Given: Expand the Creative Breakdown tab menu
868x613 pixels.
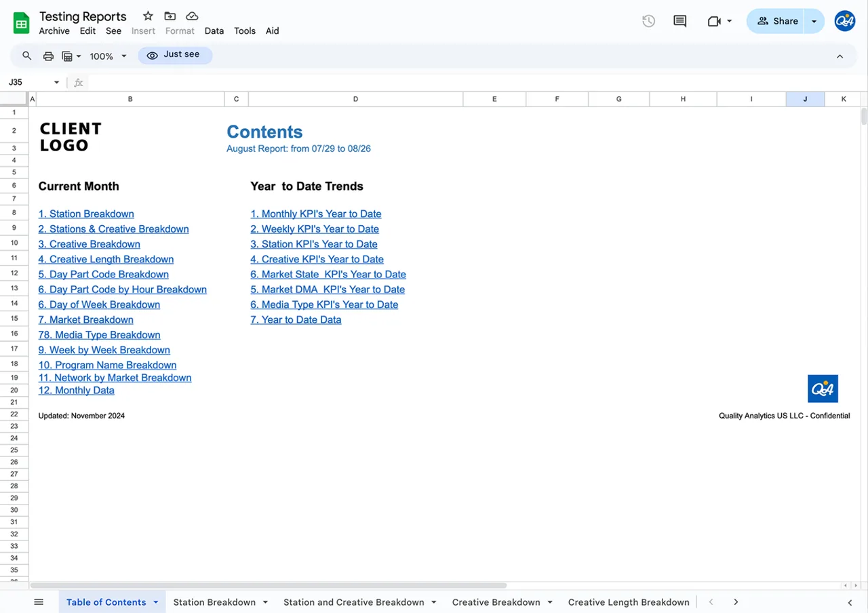Looking at the screenshot, I should [550, 602].
